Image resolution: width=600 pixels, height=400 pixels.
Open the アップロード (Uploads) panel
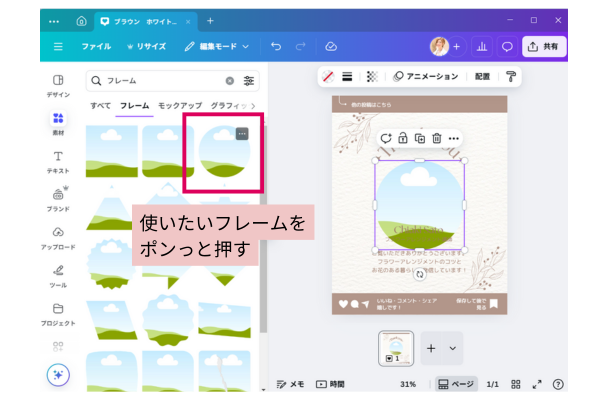pos(58,237)
